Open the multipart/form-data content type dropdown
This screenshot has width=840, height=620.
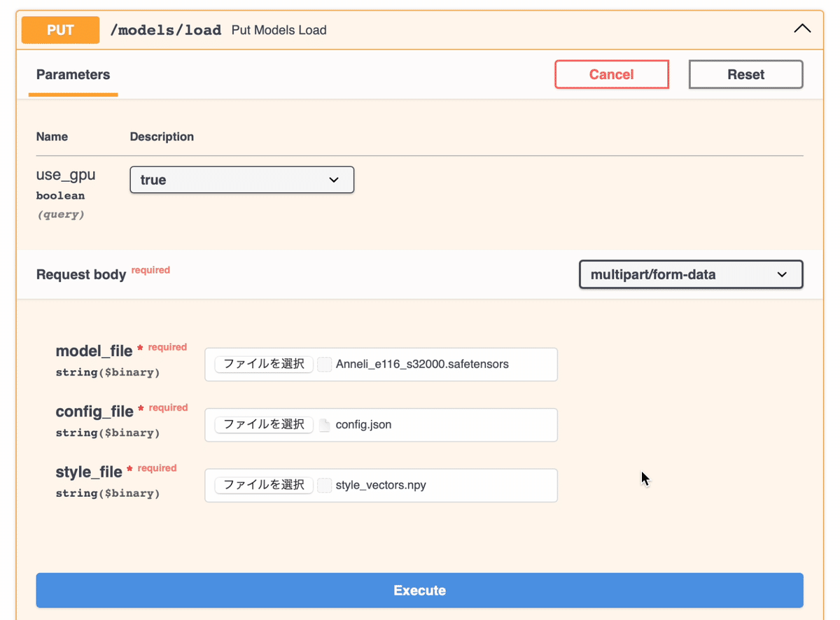(691, 274)
